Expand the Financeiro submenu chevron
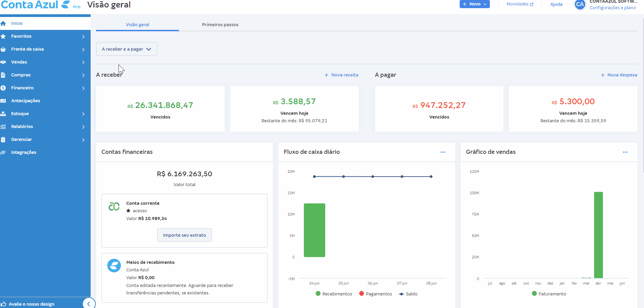This screenshot has width=644, height=308. [x=83, y=88]
